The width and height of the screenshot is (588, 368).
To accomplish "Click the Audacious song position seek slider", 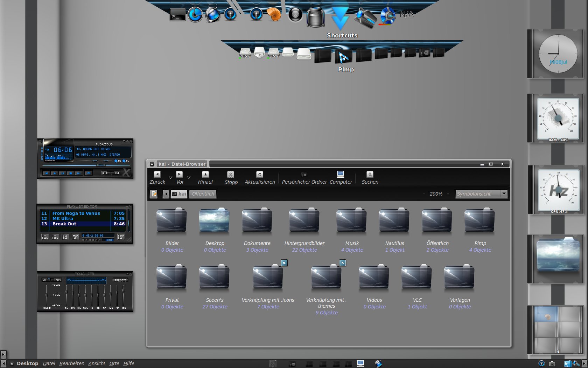I will click(86, 165).
